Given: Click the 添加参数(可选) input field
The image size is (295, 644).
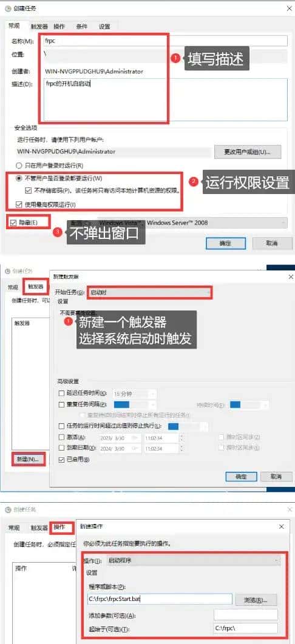Looking at the screenshot, I should [x=246, y=615].
